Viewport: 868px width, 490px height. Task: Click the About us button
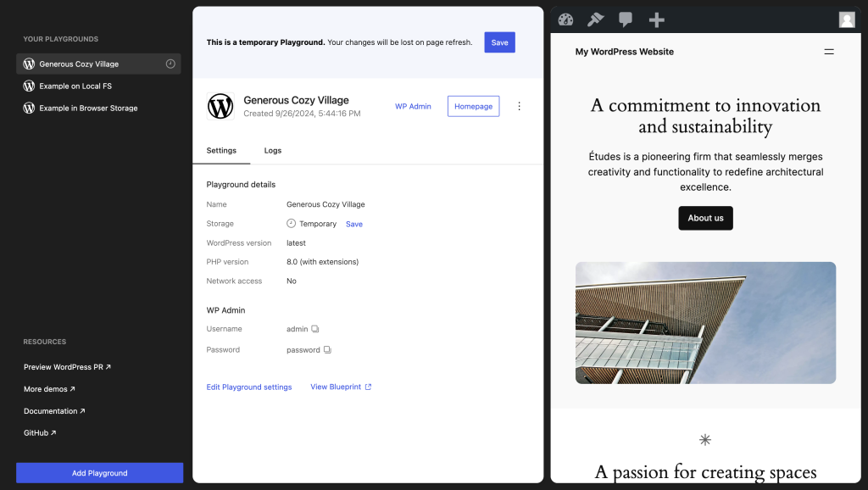(705, 218)
